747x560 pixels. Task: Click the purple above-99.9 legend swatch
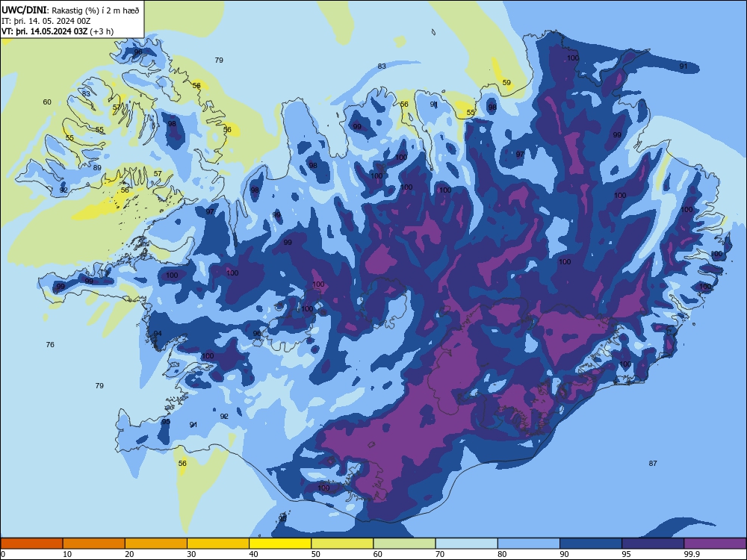point(715,544)
